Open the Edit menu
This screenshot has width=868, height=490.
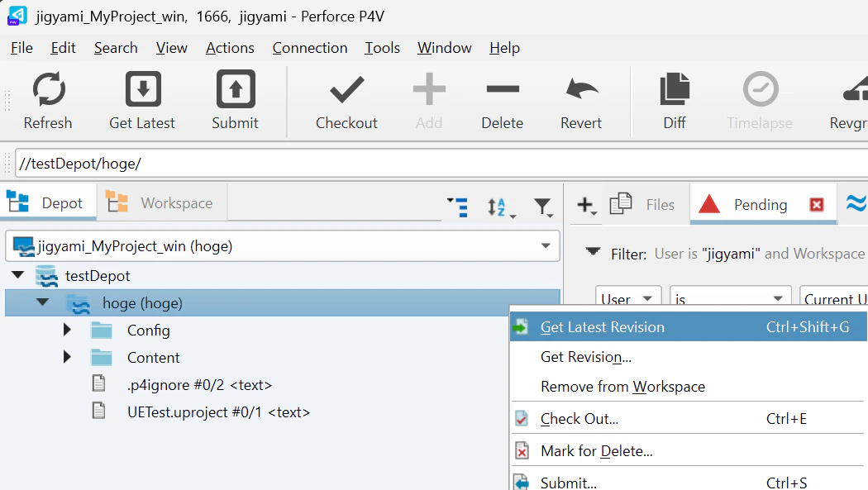(x=63, y=48)
